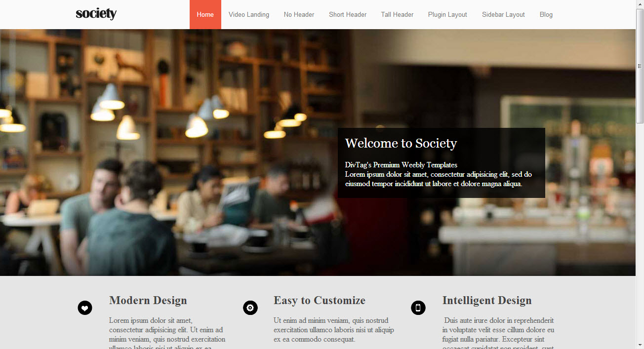644x349 pixels.
Task: Click the society logo
Action: 96,14
